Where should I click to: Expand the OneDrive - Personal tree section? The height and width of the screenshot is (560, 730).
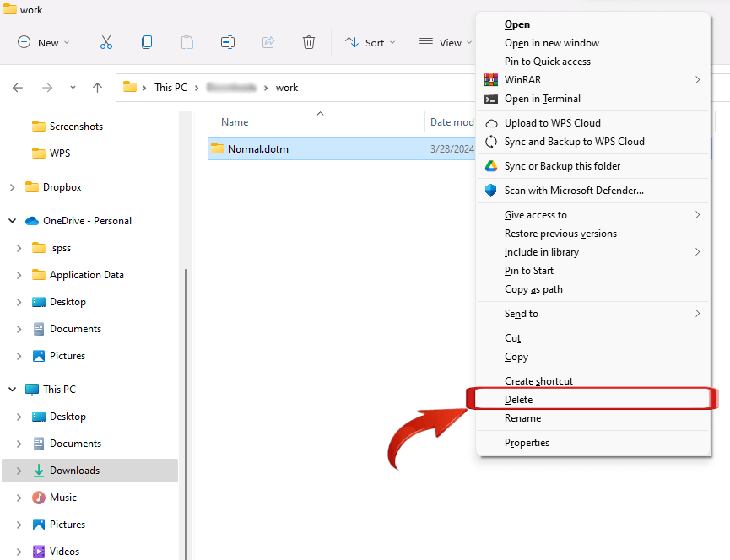[11, 220]
